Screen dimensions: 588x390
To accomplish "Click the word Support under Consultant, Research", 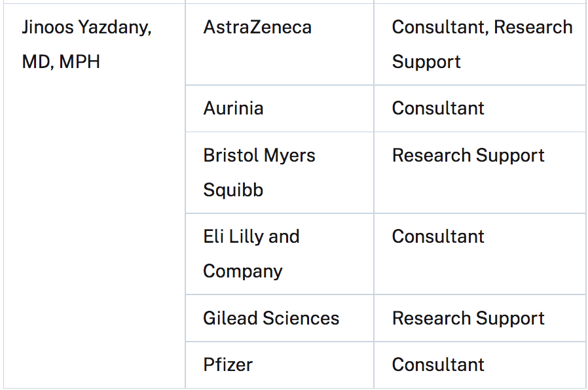I will 426,62.
